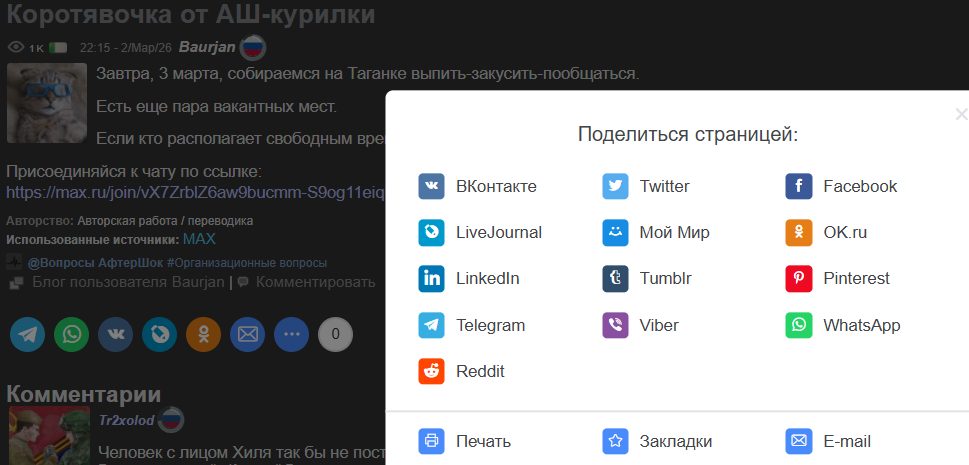969x465 pixels.
Task: Open the #Организационные вопросы tag
Action: [246, 263]
